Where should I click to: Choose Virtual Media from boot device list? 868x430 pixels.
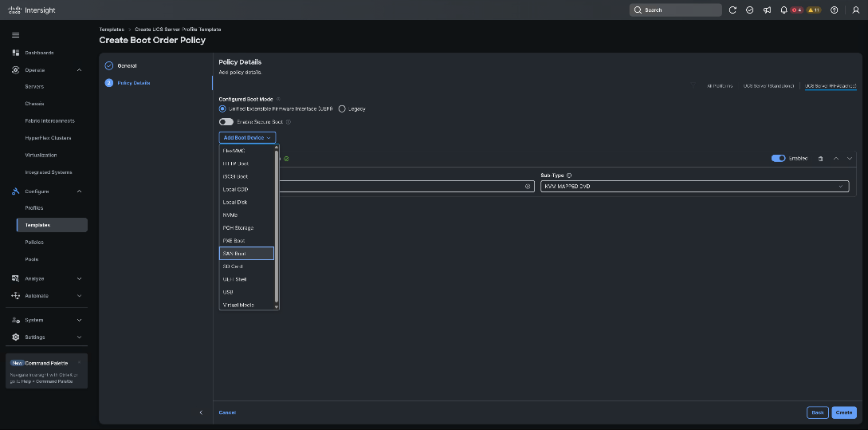pyautogui.click(x=247, y=305)
